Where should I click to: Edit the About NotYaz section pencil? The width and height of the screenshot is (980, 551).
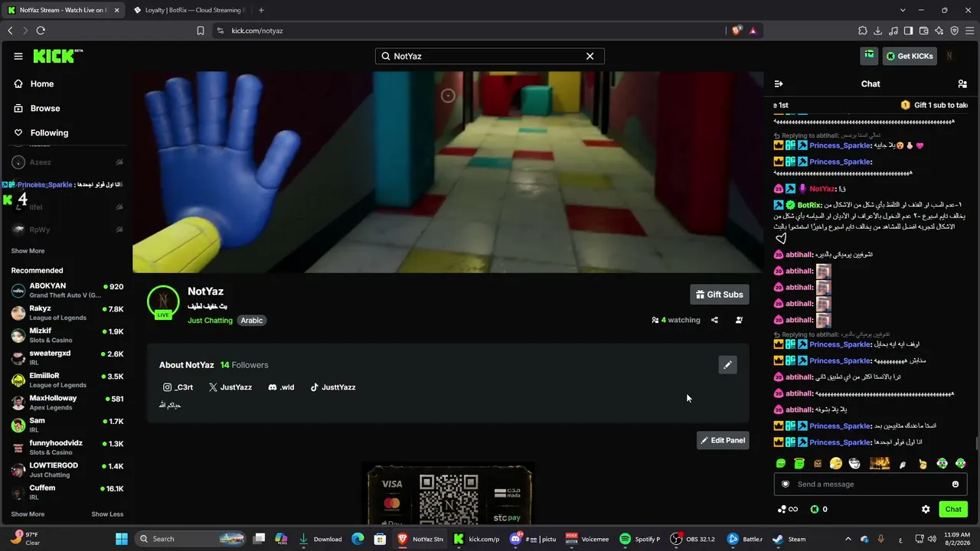(x=727, y=365)
